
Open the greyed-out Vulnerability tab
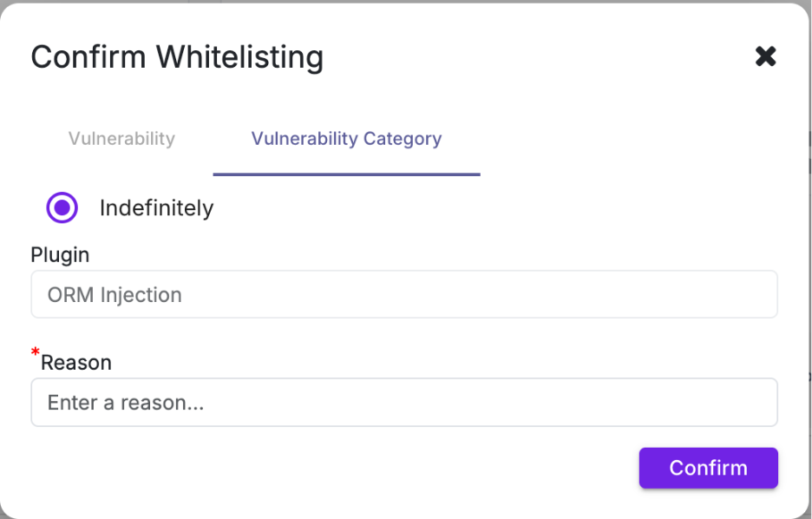coord(121,139)
